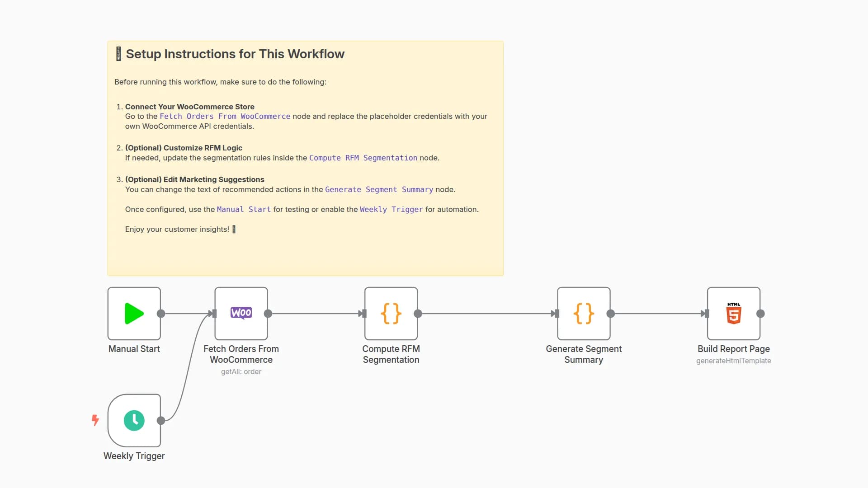Viewport: 868px width, 488px height.
Task: Click the output dot on Build Report Page
Action: click(x=760, y=313)
